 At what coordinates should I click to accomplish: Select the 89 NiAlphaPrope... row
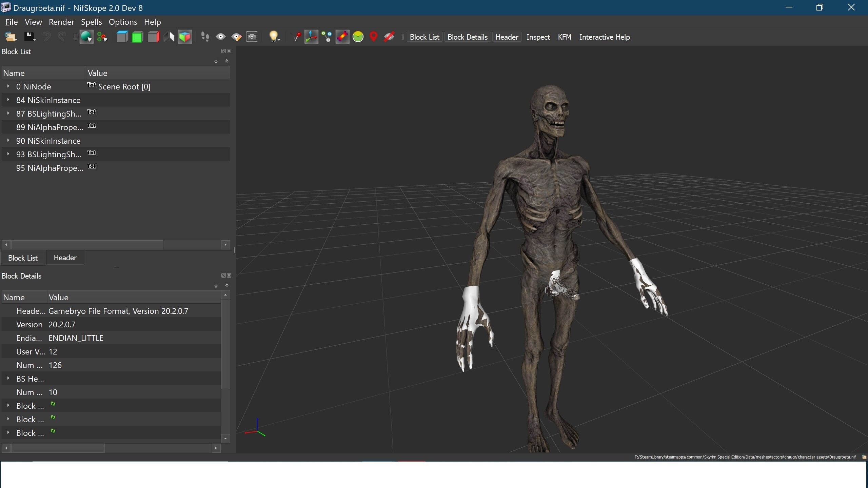[x=116, y=127]
